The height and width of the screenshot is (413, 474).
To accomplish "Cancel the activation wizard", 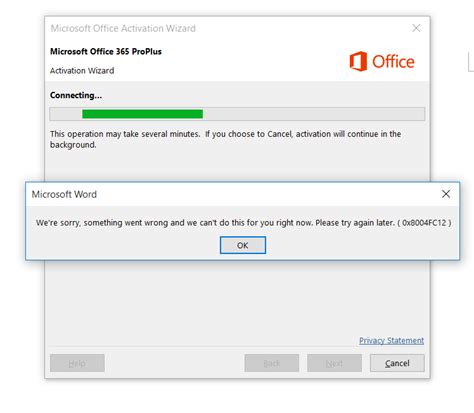I will tap(397, 363).
